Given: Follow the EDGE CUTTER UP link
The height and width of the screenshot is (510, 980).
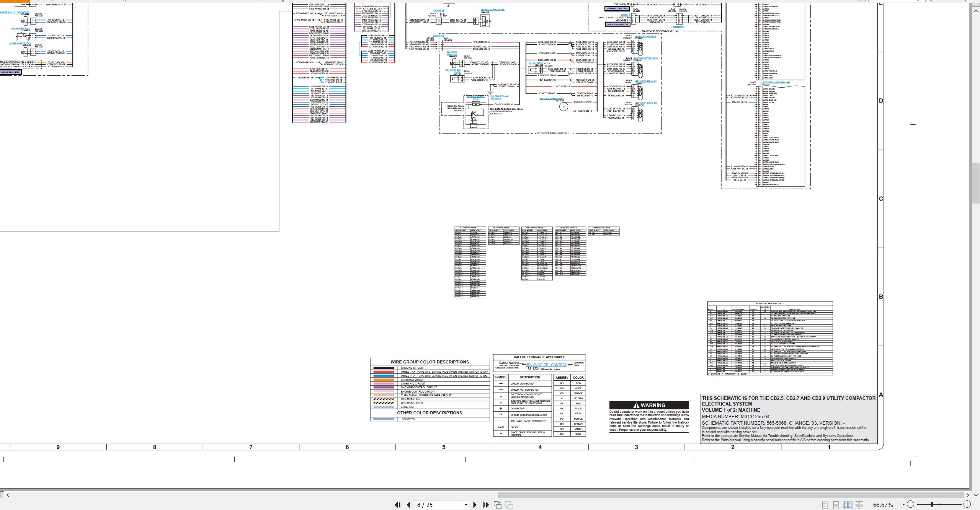Looking at the screenshot, I should pos(645,36).
